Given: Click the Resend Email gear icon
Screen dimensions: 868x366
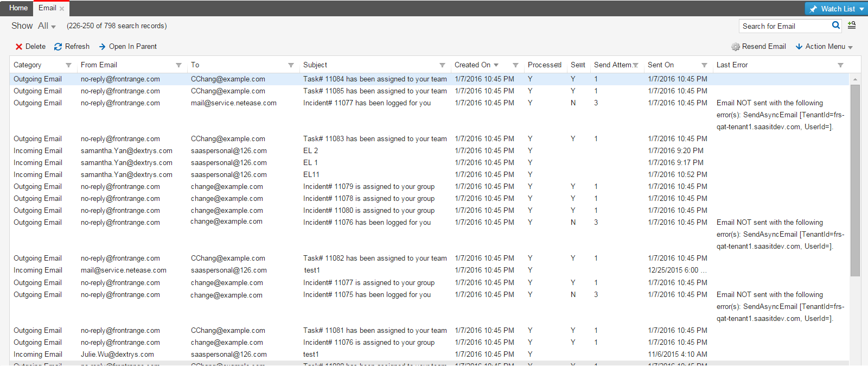Looking at the screenshot, I should pos(736,47).
